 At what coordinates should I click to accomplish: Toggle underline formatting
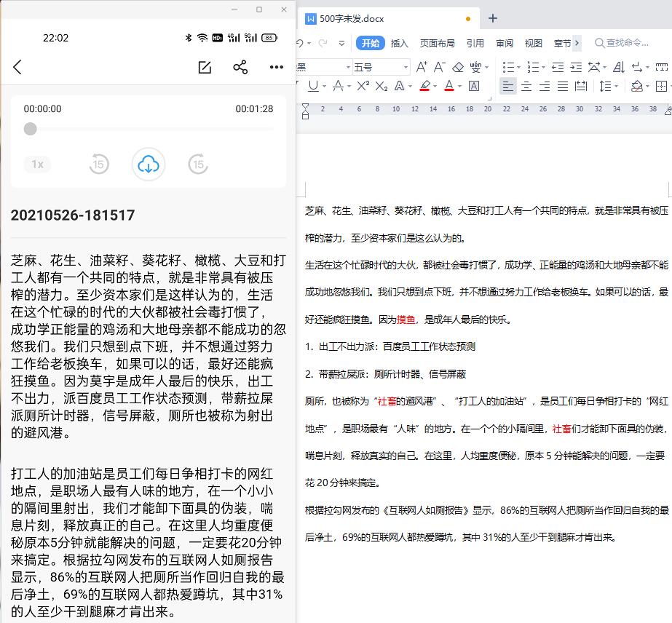[x=314, y=87]
